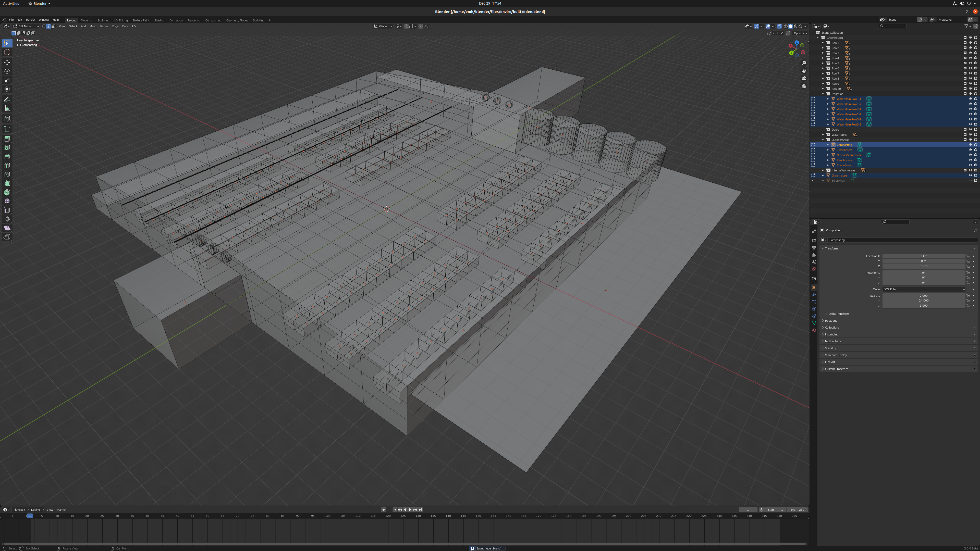Select the Bevel tool
Viewport: 980px width, 551px height.
[x=7, y=157]
